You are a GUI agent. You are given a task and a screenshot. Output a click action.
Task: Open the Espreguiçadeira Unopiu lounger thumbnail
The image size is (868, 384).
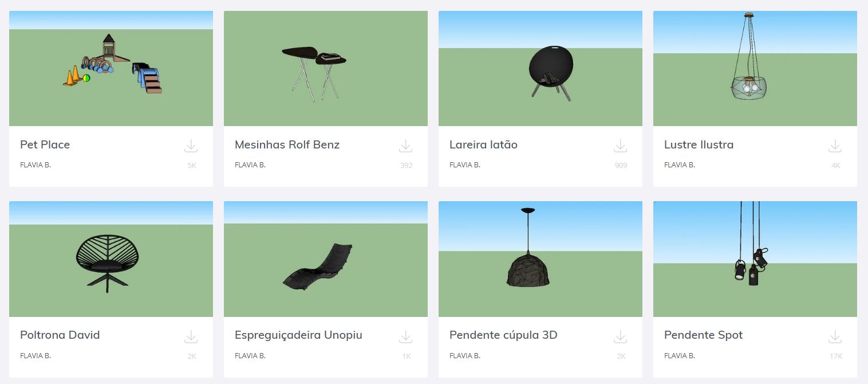point(326,259)
